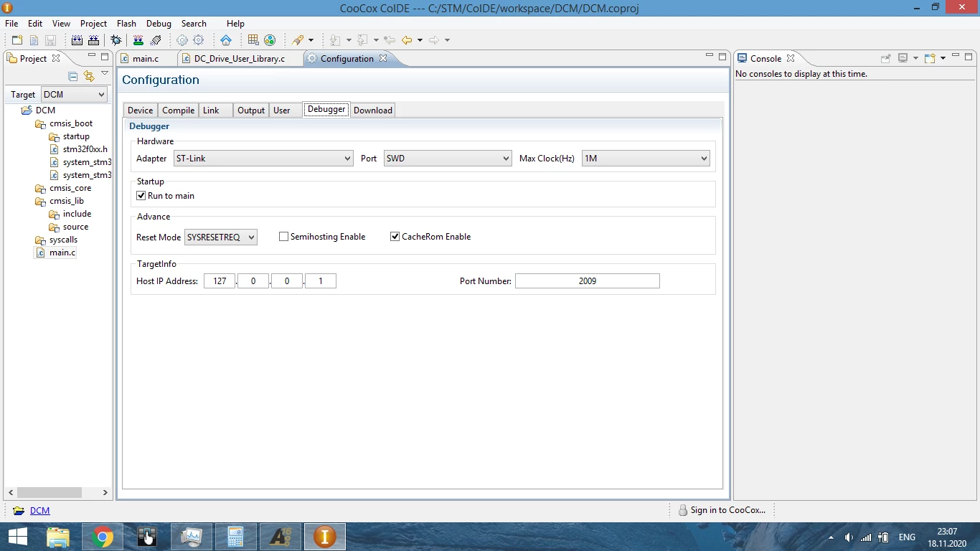Viewport: 980px width, 551px height.
Task: Click the Port Number field showing 2009
Action: (x=588, y=281)
